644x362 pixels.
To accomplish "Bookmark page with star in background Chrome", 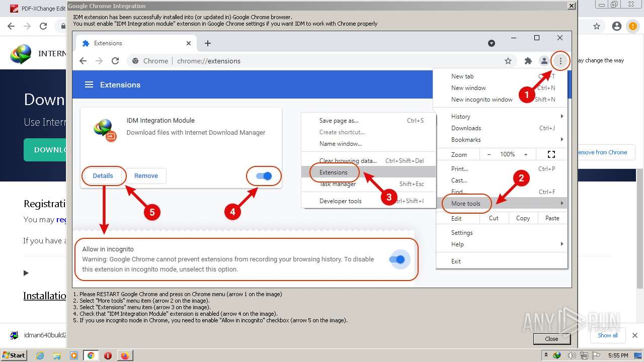I will click(596, 26).
